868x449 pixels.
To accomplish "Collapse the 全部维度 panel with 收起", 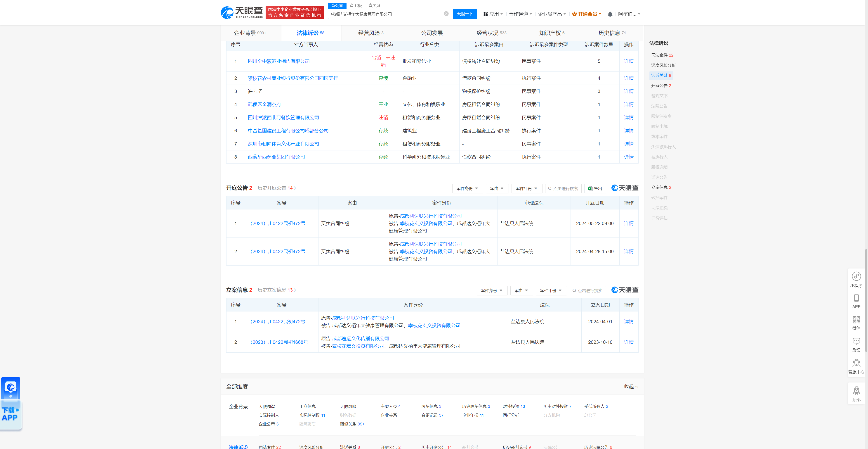I will (631, 386).
